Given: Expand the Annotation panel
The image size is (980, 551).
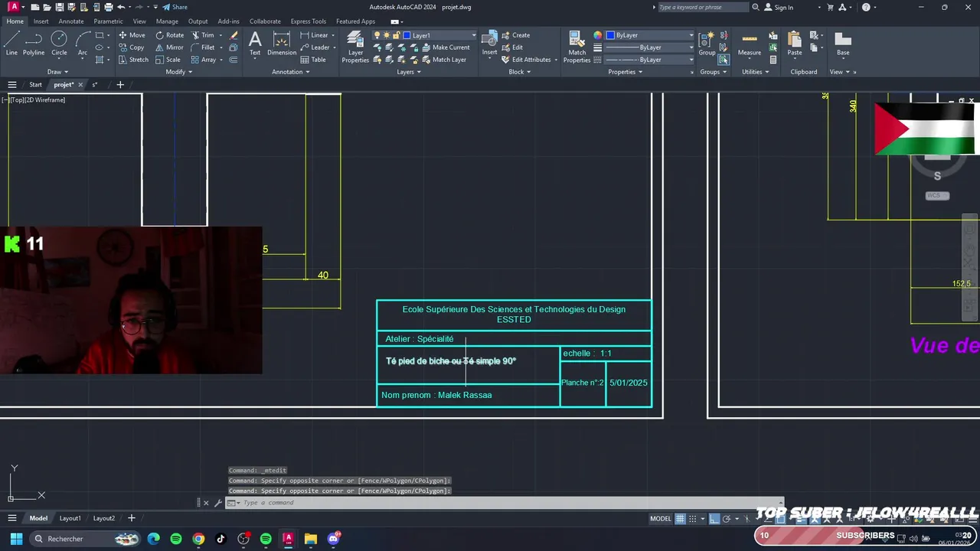Looking at the screenshot, I should 291,72.
